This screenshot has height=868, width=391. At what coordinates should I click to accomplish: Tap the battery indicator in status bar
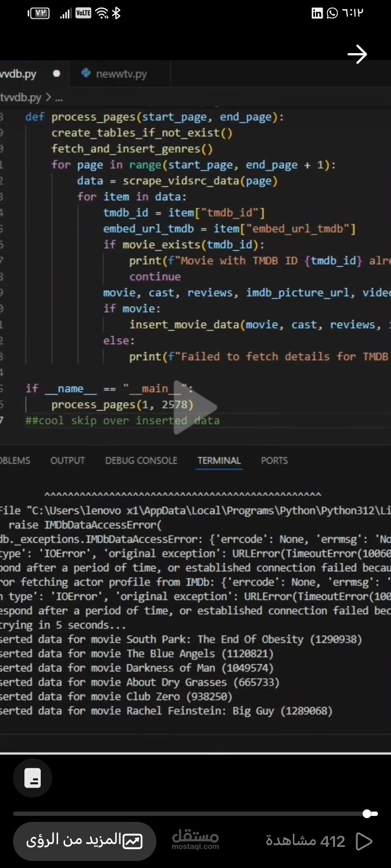click(x=39, y=14)
